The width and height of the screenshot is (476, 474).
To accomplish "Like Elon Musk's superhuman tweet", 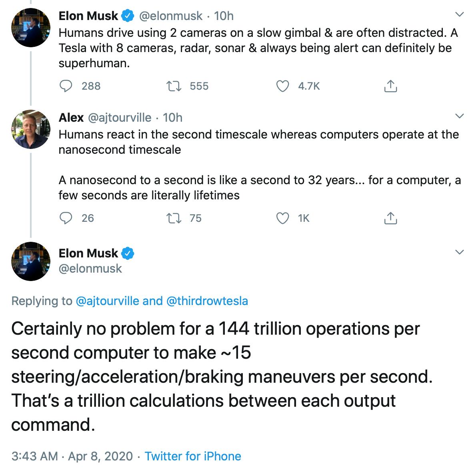I will point(283,86).
